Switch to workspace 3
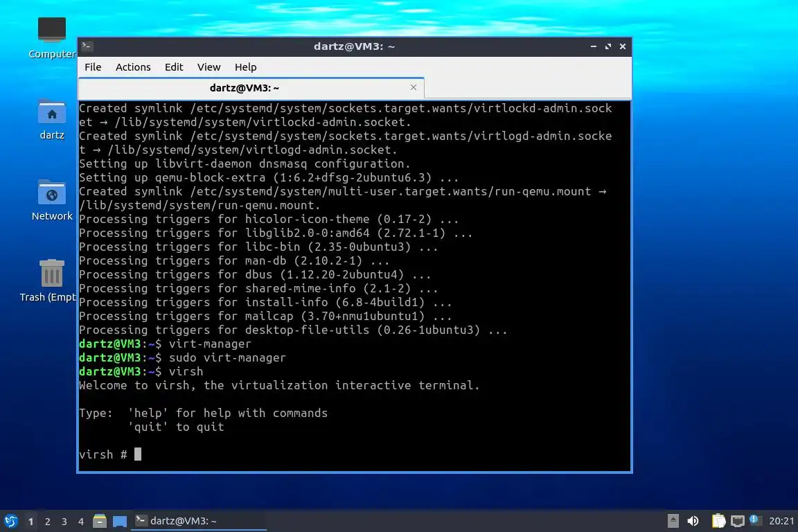 tap(64, 522)
